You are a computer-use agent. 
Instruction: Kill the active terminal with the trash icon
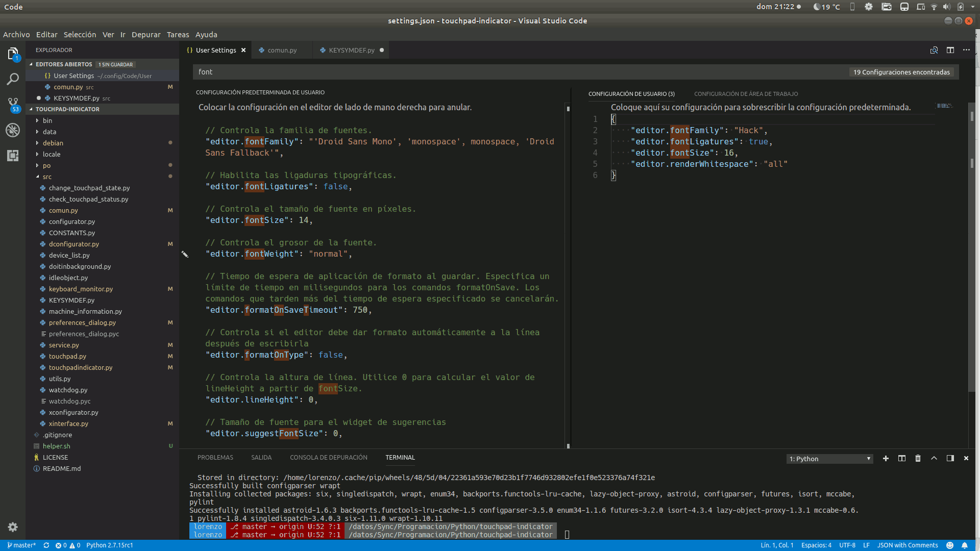(x=918, y=458)
